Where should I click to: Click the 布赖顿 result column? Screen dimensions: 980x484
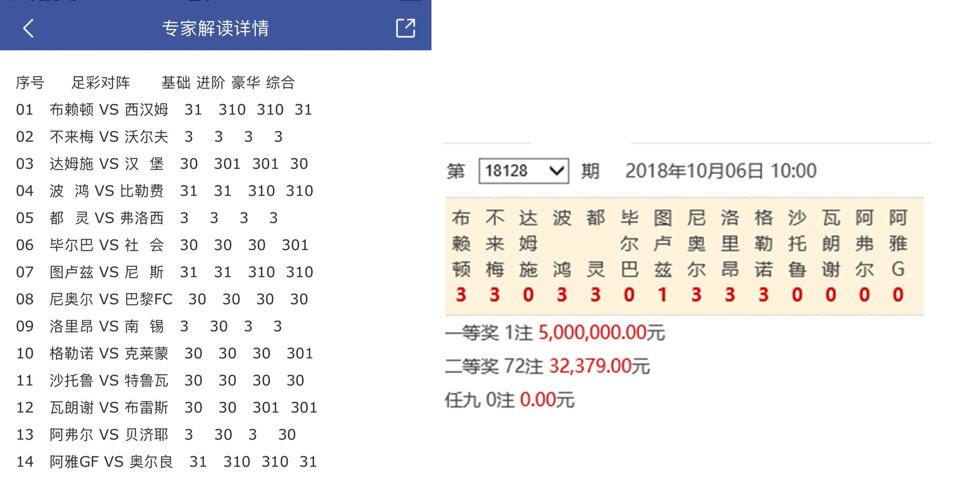461,256
